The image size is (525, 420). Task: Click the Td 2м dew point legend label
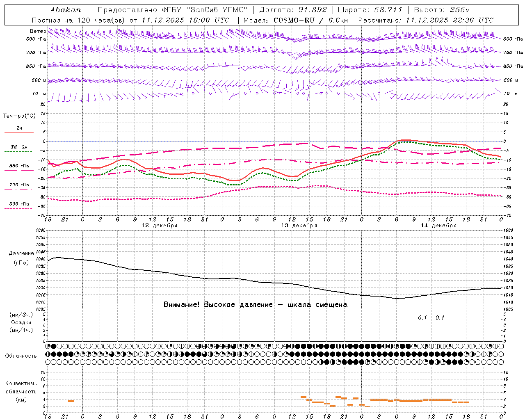[x=19, y=146]
